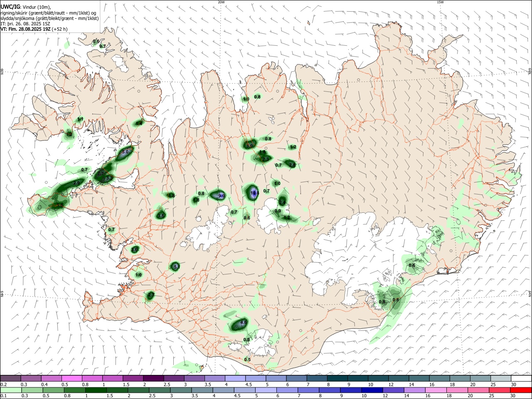Pick the light pink 16 mm rain swatch
The width and height of the screenshot is (532, 399).
436,390
